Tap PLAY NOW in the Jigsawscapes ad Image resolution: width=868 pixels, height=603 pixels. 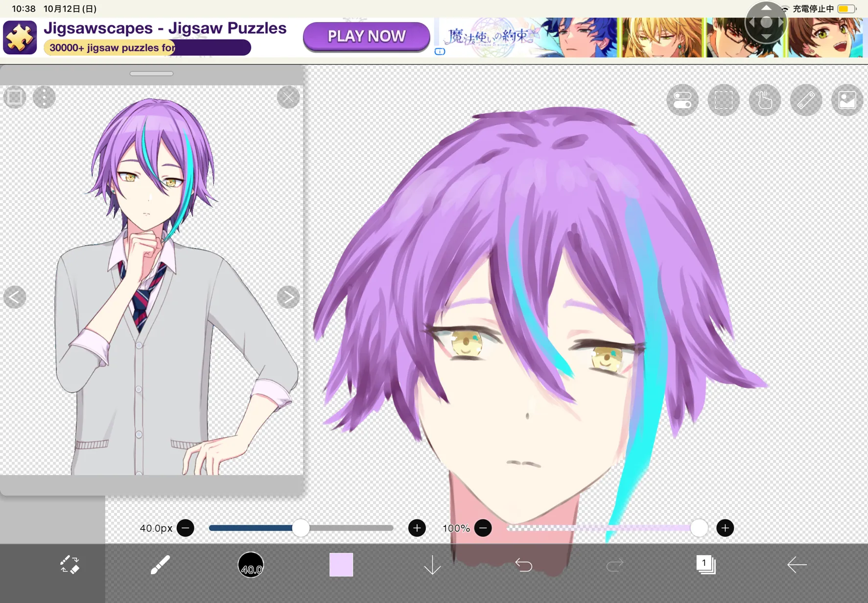tap(367, 36)
